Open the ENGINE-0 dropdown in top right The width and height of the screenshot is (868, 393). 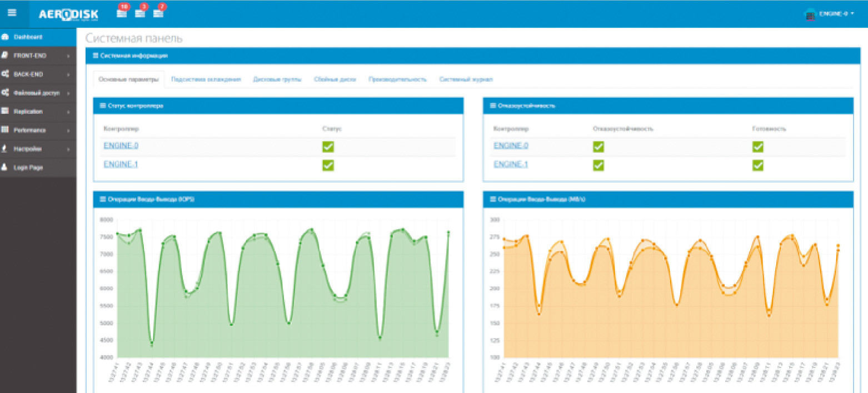tap(829, 14)
